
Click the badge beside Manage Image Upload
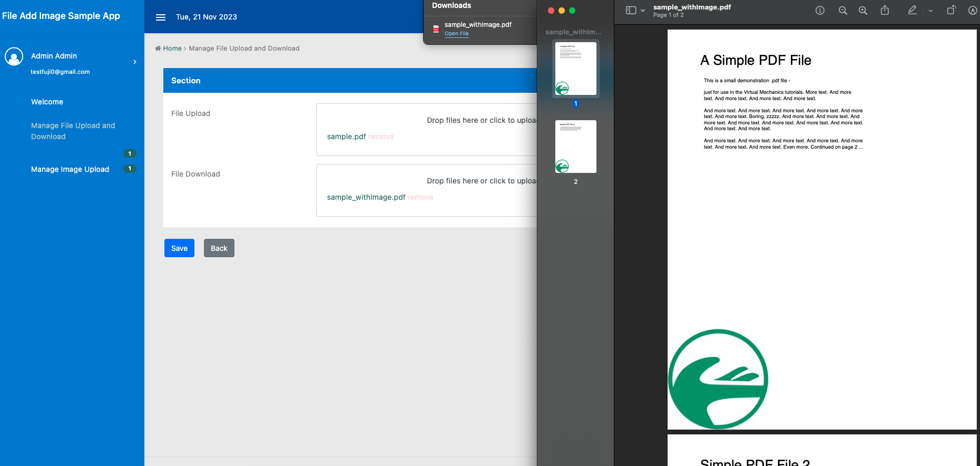[130, 169]
